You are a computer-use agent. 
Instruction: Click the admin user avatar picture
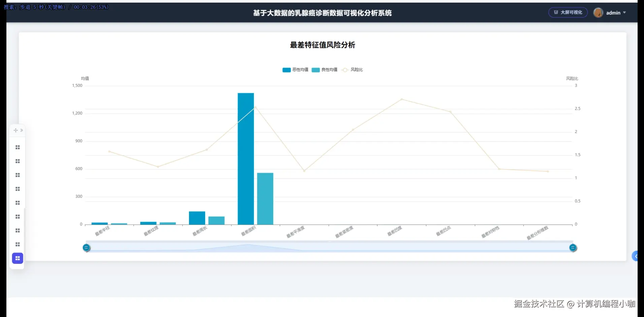[x=598, y=13]
